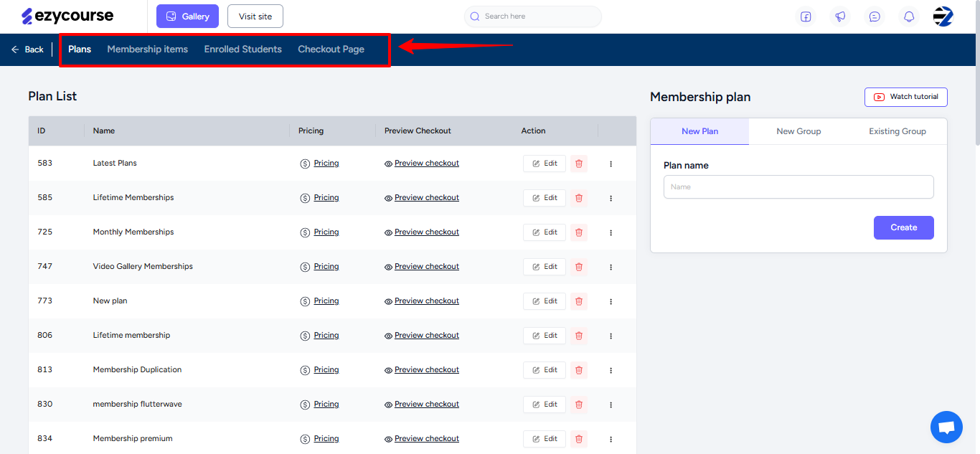Viewport: 980px width, 454px height.
Task: Select the New Plan tab
Action: 700,131
